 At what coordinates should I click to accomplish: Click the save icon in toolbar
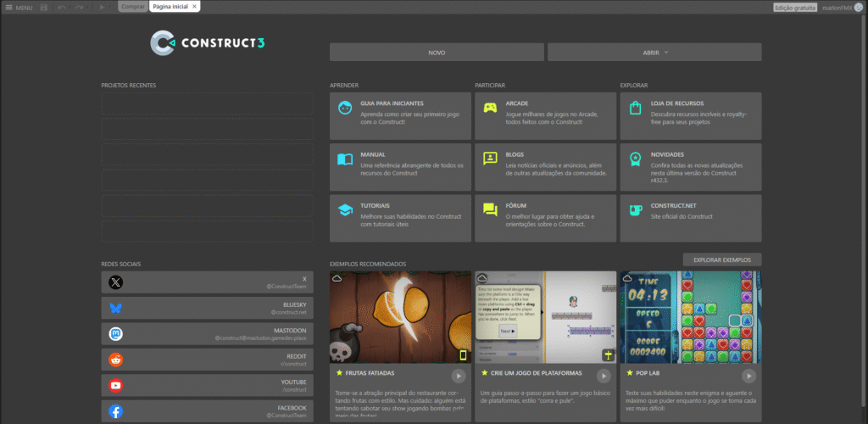44,8
